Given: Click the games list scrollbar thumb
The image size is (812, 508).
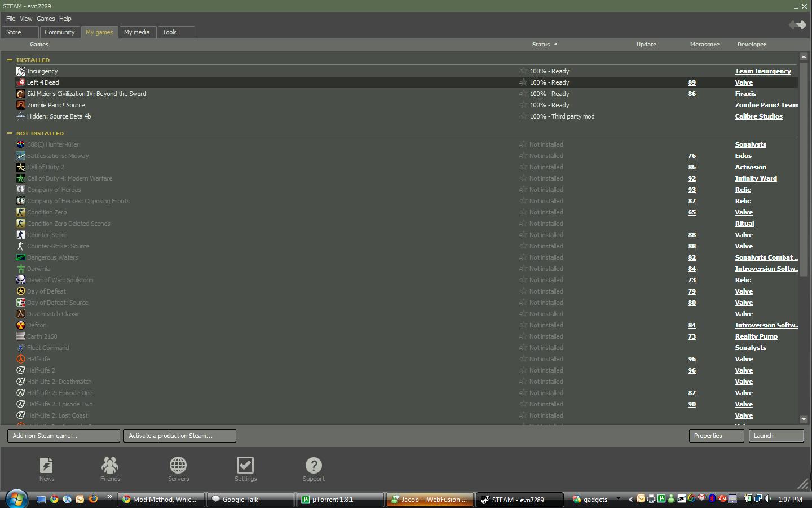Looking at the screenshot, I should (804, 169).
